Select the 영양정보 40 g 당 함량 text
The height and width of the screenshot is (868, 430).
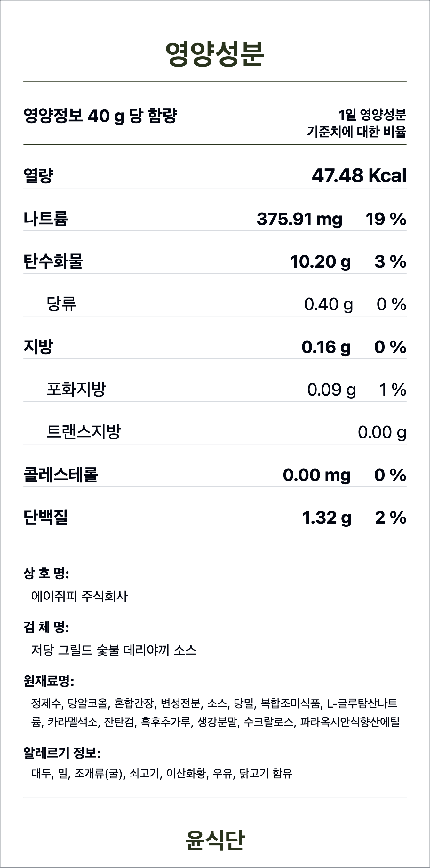(100, 116)
